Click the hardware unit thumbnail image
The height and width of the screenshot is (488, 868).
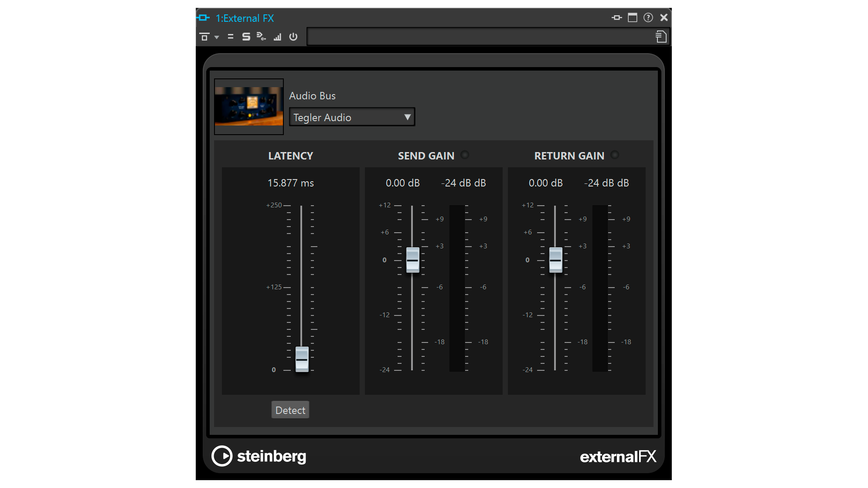pos(248,107)
